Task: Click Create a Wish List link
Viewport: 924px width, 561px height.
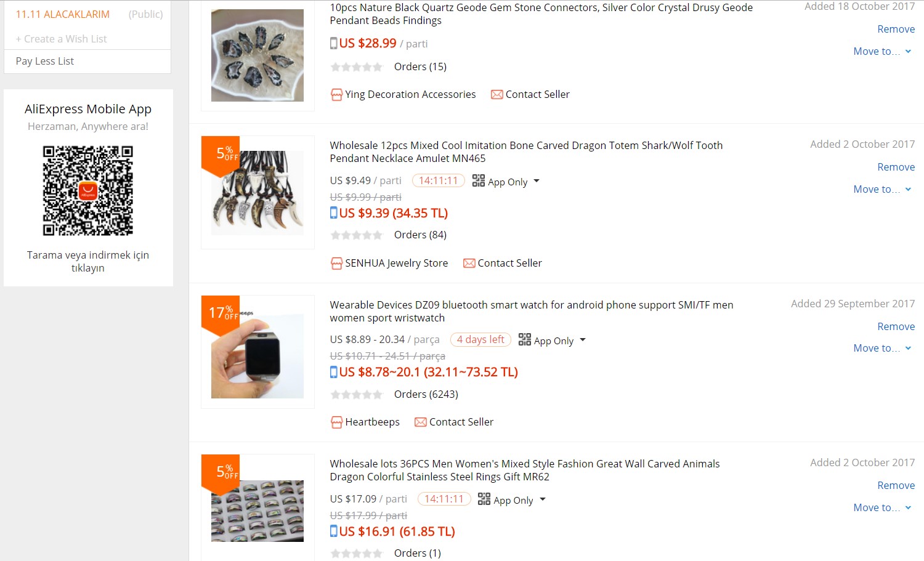Action: coord(61,39)
